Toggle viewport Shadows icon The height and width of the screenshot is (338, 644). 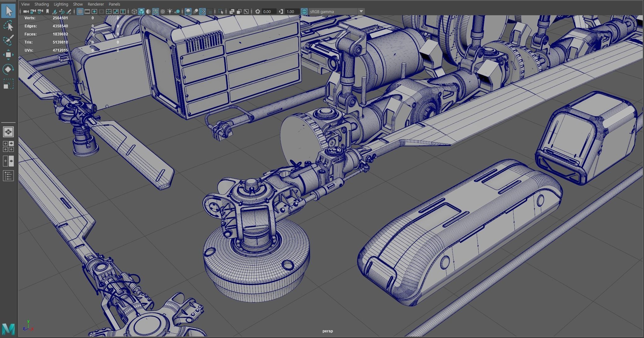[x=177, y=12]
